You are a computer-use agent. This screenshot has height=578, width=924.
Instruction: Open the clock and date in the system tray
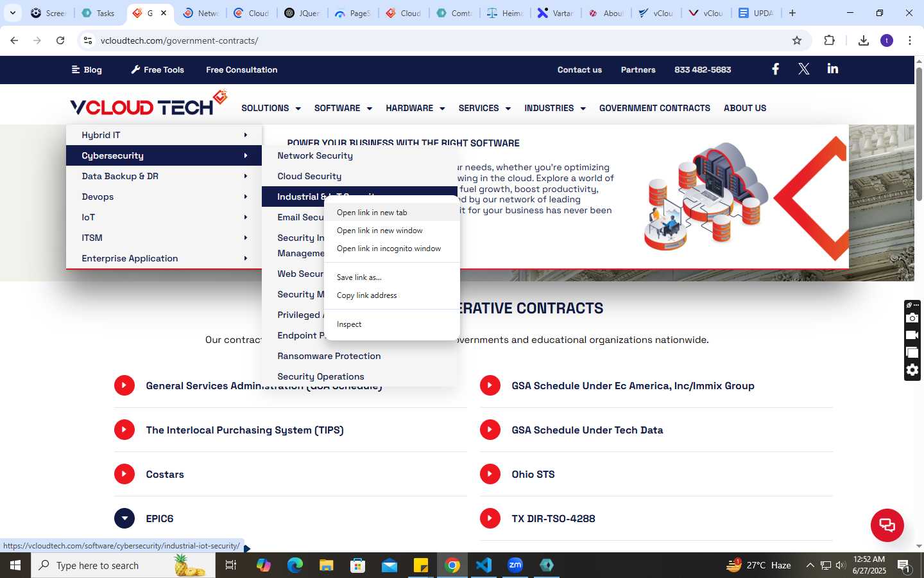click(869, 565)
